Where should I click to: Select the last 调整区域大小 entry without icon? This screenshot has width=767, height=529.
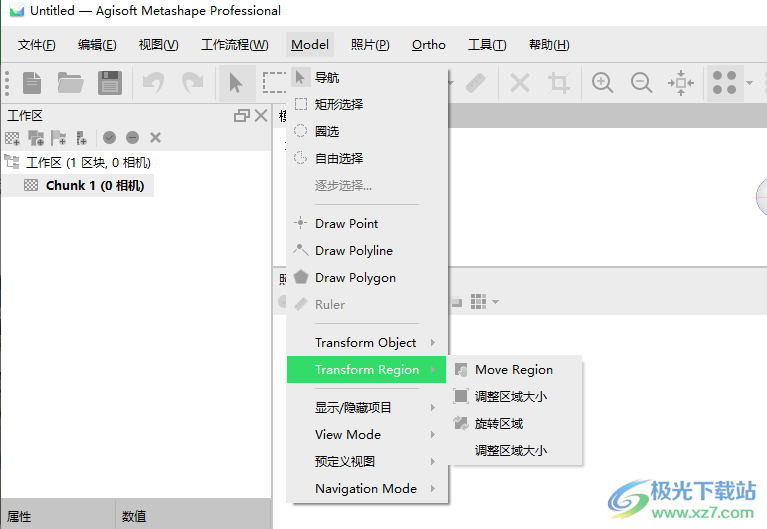pos(516,451)
